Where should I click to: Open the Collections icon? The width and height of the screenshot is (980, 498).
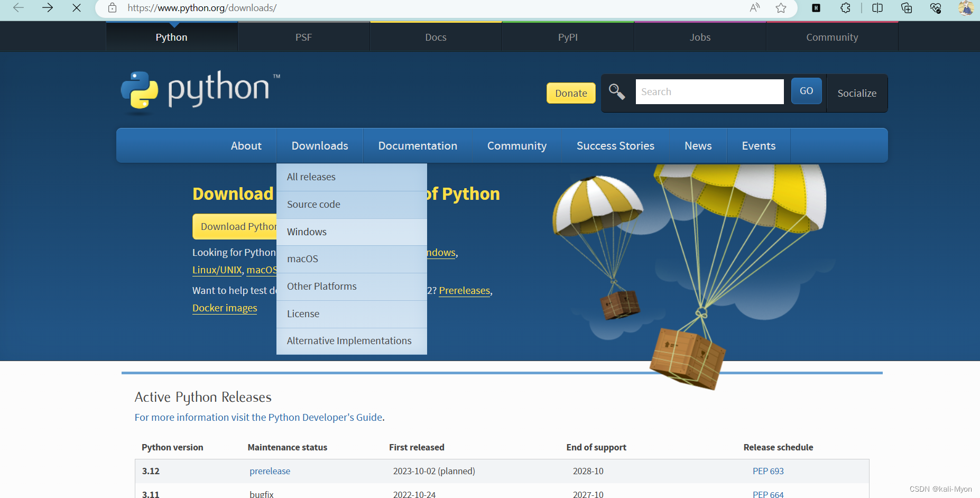(907, 8)
